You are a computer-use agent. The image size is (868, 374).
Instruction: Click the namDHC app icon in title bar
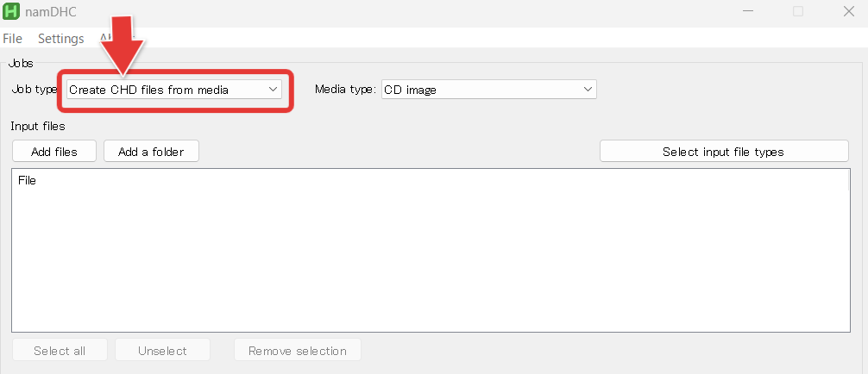click(11, 11)
